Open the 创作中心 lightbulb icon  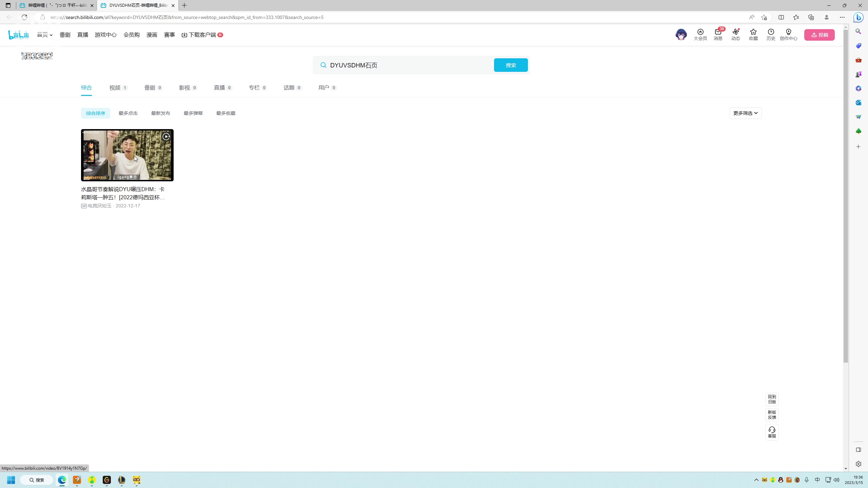(789, 35)
